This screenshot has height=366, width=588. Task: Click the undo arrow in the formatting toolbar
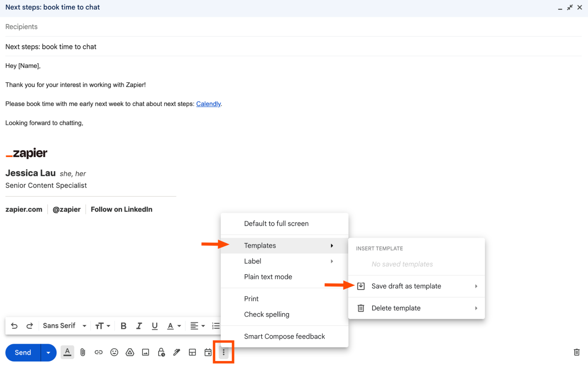coord(14,326)
